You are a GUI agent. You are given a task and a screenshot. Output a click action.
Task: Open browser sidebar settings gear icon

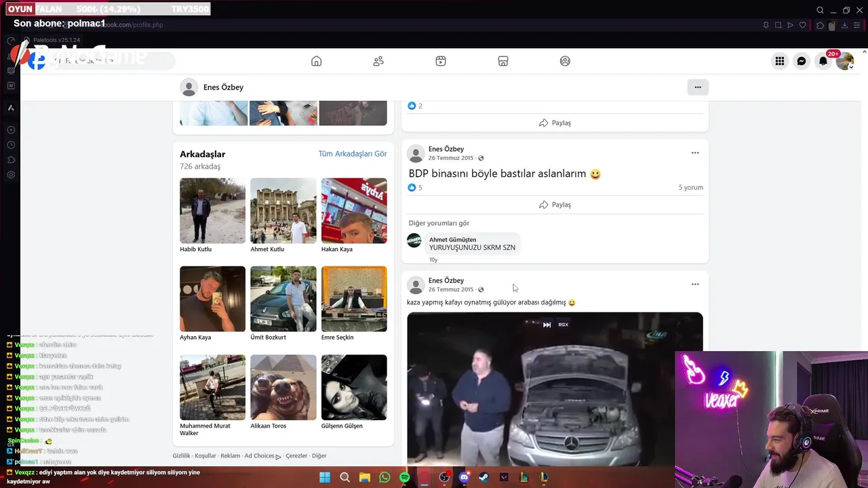click(11, 175)
